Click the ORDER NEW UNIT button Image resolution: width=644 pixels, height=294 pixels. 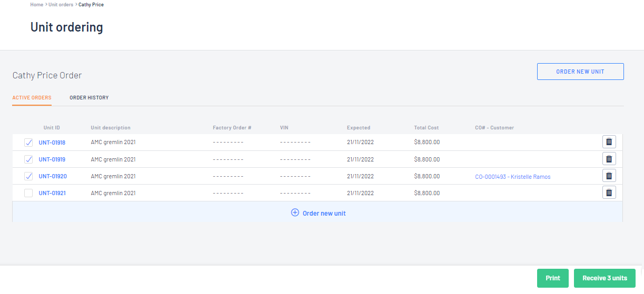tap(580, 72)
